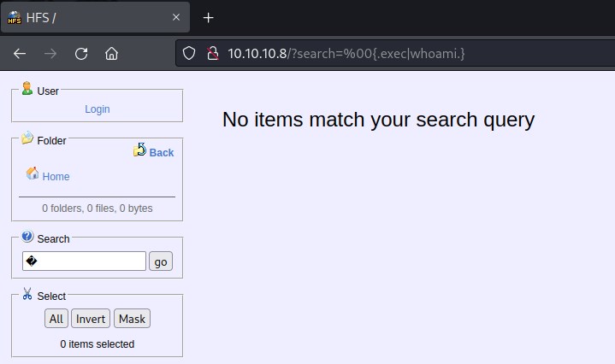Focus the HFS search text field

click(84, 261)
